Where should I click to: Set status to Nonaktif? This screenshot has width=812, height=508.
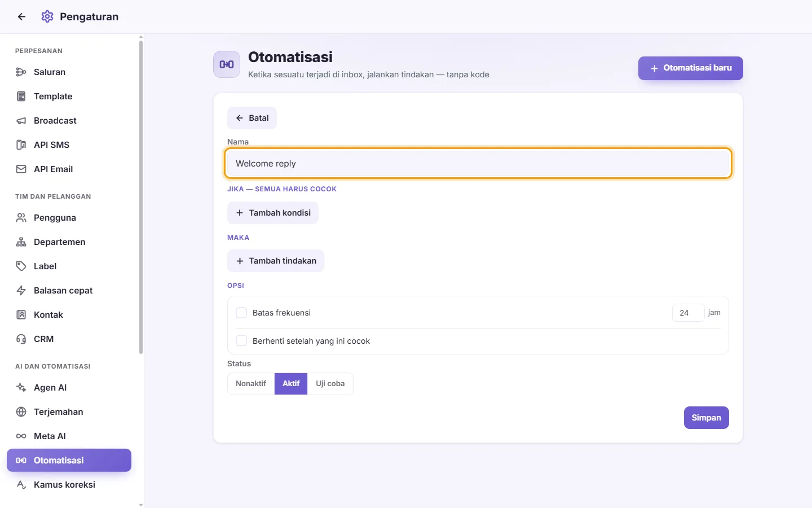pyautogui.click(x=251, y=384)
